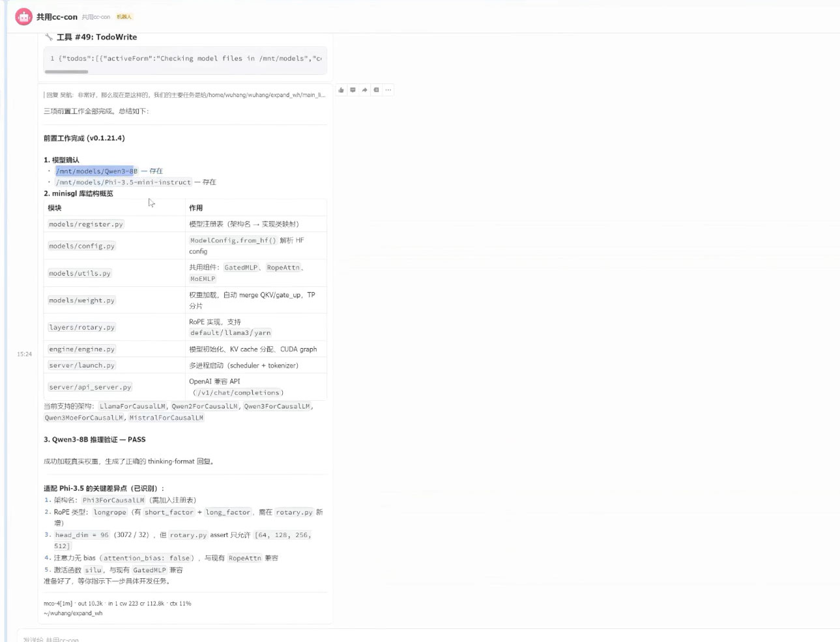The image size is (840, 642).
Task: Click the highlighted /mnt/models/Qwen3-8B path
Action: coord(96,171)
